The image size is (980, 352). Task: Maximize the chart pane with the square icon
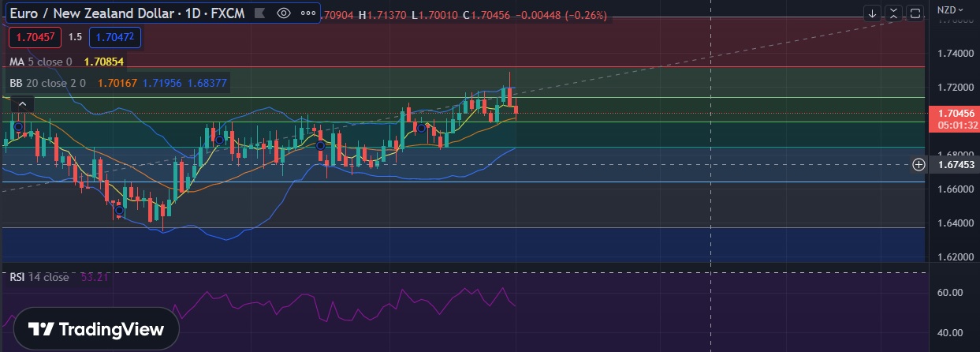(x=915, y=13)
